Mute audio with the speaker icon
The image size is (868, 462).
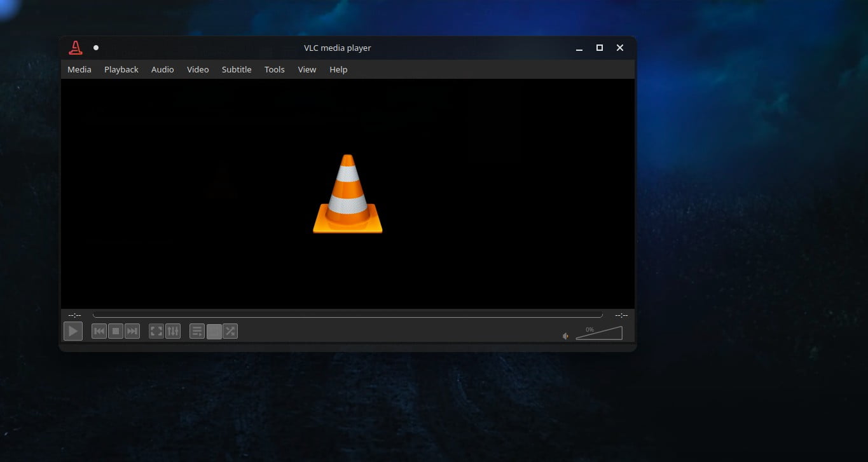(x=565, y=336)
